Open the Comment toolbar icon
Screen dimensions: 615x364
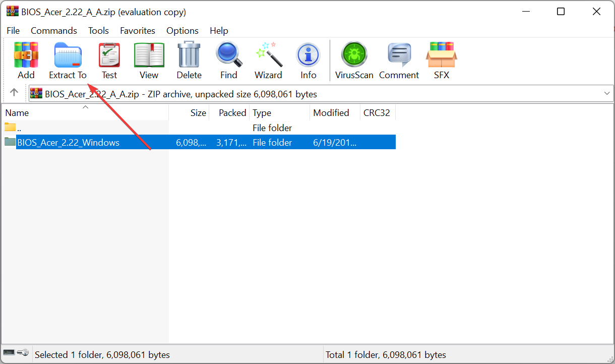click(x=399, y=55)
